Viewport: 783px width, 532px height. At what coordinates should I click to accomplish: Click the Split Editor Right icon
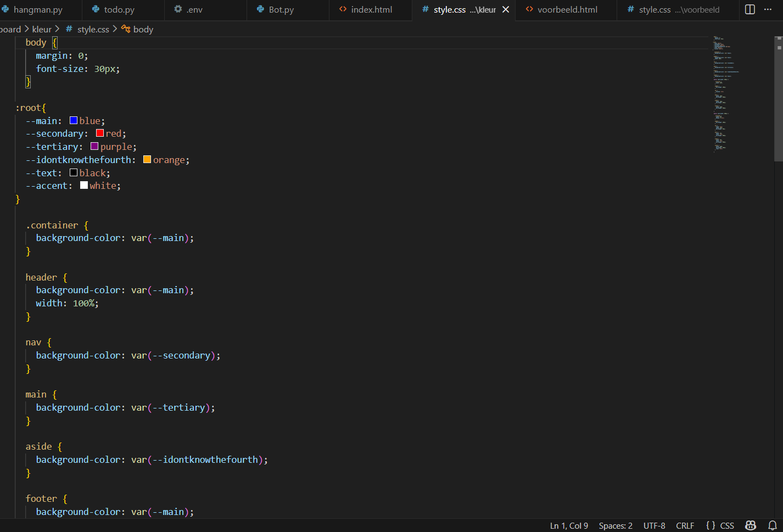[x=750, y=9]
